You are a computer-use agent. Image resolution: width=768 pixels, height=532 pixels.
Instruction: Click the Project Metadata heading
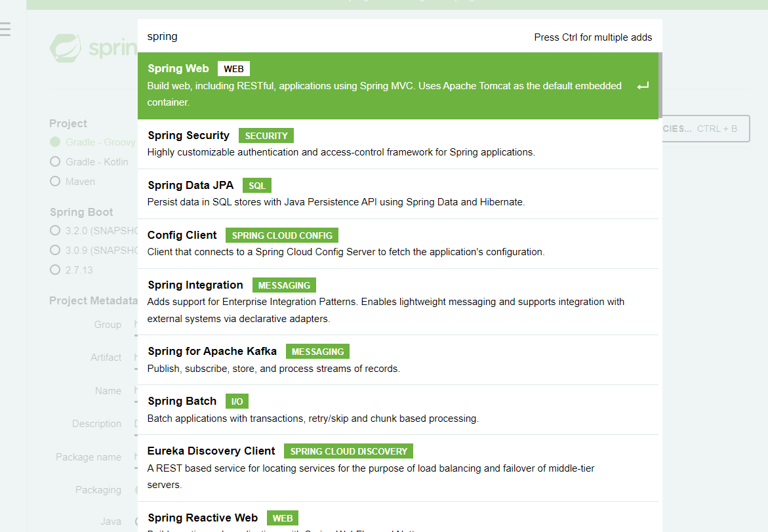click(x=93, y=301)
